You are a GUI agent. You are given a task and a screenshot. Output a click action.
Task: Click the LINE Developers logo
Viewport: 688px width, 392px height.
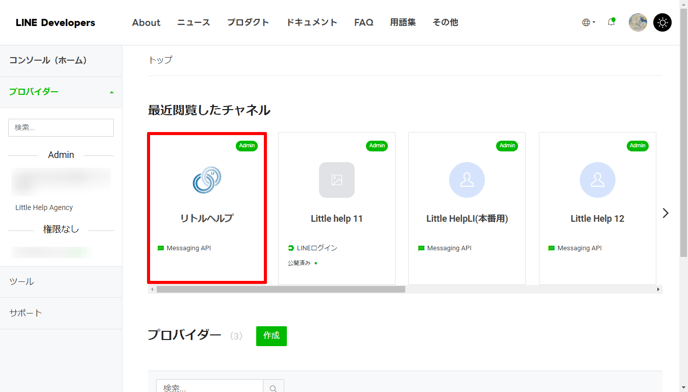[x=55, y=23]
